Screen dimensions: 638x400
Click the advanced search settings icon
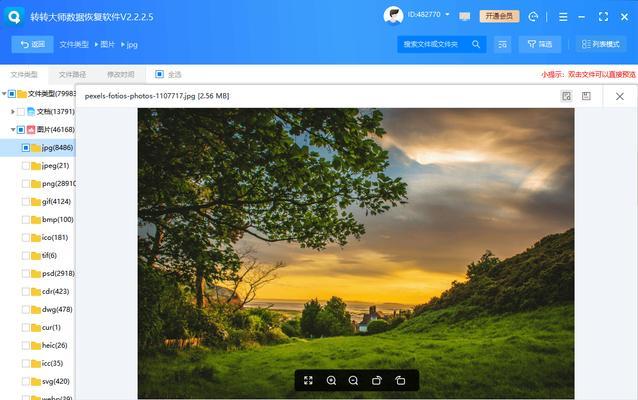(503, 44)
